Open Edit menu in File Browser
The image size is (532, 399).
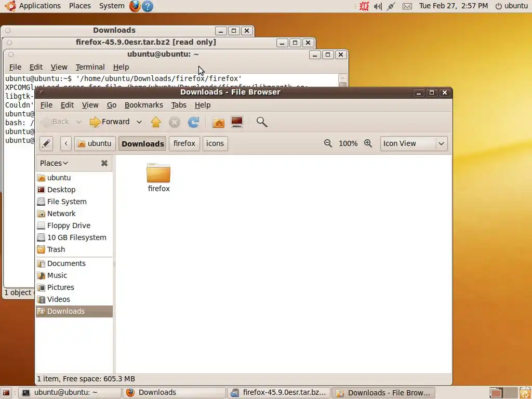(67, 105)
